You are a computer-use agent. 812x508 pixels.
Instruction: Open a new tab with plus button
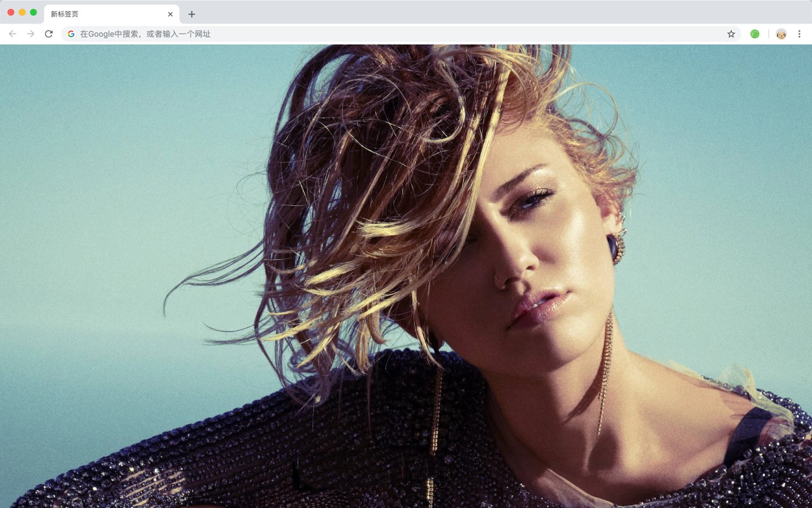pos(192,14)
